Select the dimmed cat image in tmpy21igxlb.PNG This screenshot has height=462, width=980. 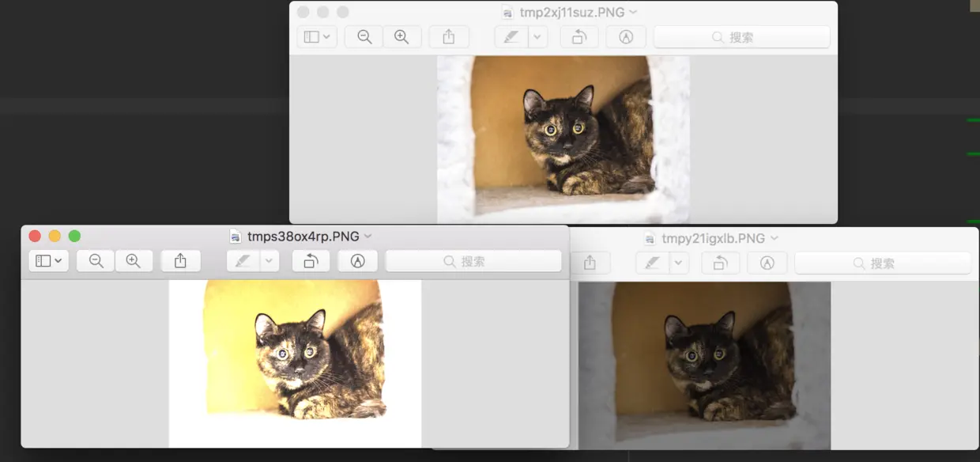pyautogui.click(x=705, y=365)
